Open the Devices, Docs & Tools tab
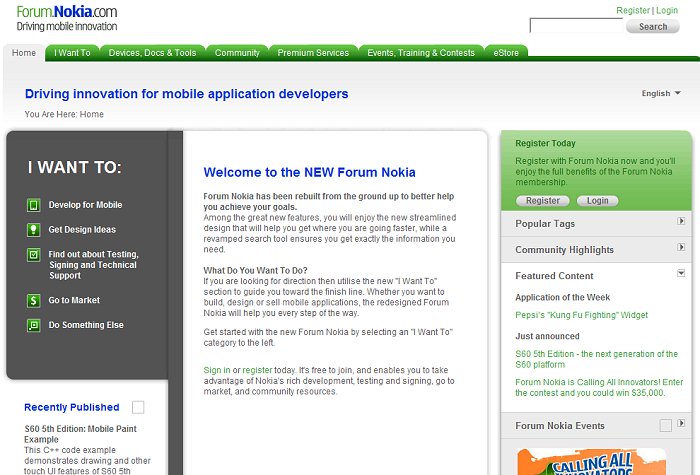Screen dimensions: 700x475 [152, 53]
